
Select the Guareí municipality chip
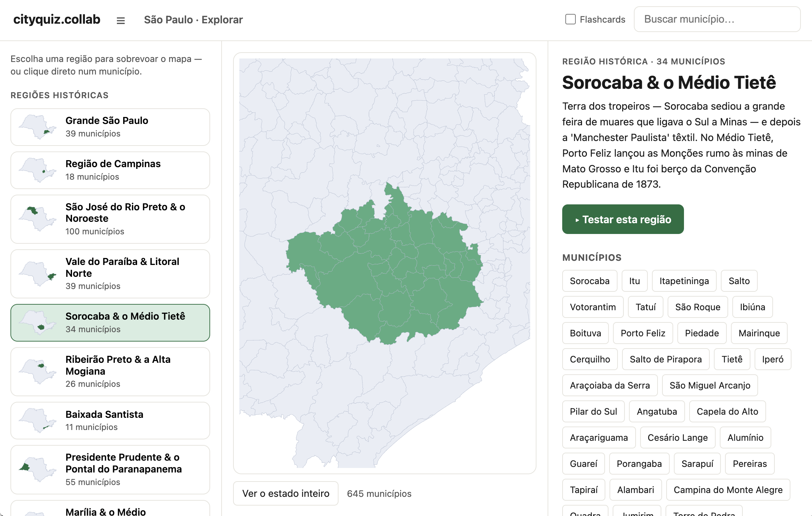pos(583,464)
